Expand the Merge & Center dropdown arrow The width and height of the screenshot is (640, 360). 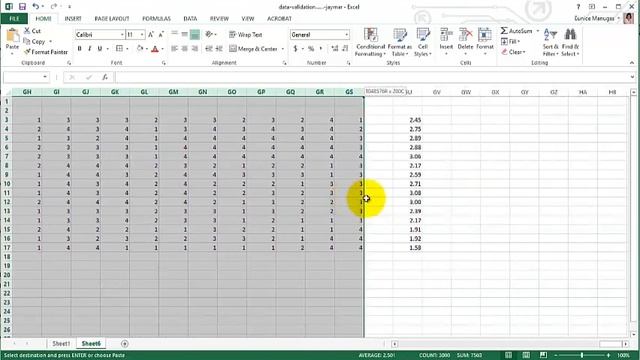[x=282, y=49]
